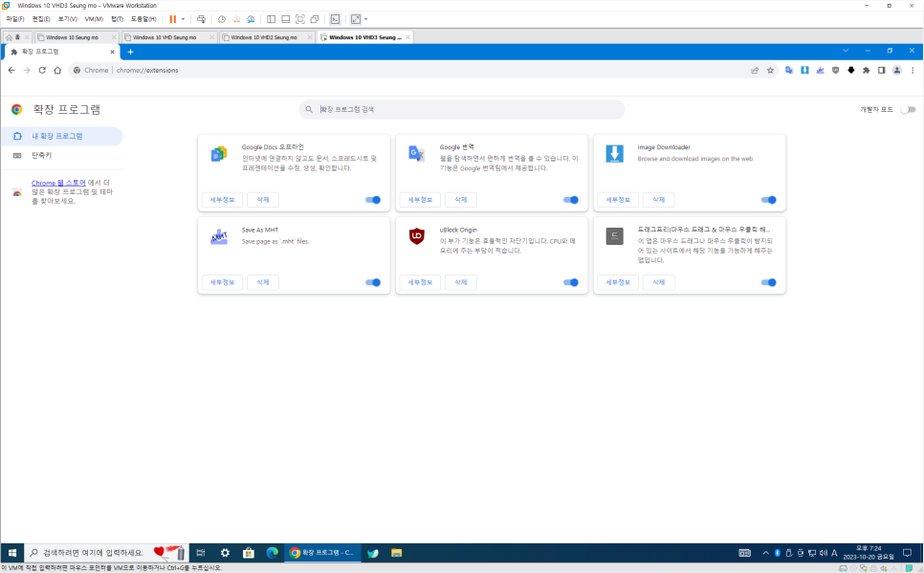Expand the stretch guest dropdown arrow
This screenshot has height=573, width=924.
366,19
